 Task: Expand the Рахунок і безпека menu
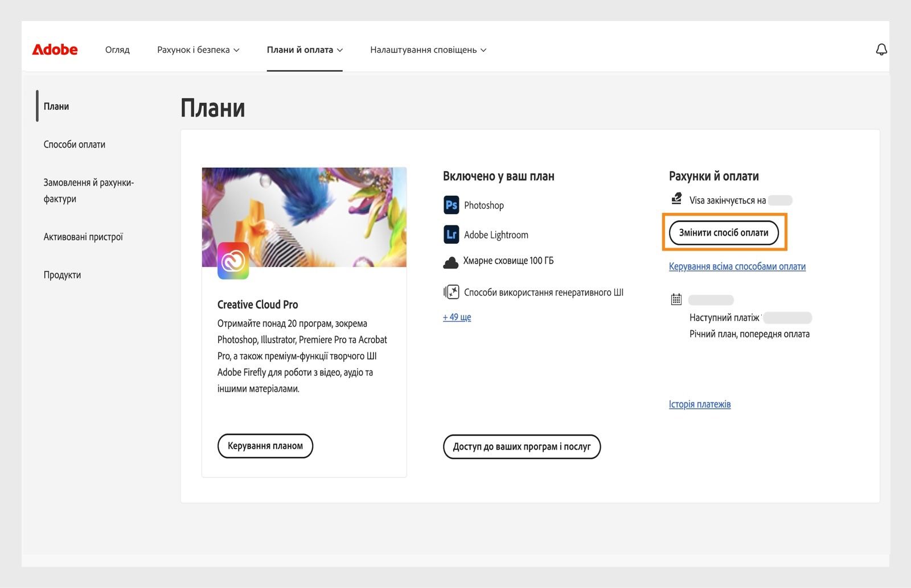click(x=198, y=50)
